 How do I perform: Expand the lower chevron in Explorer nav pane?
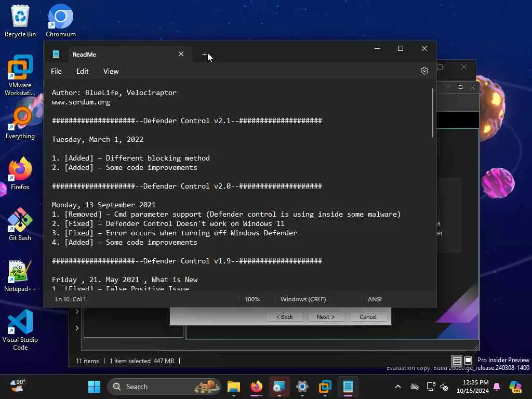click(77, 328)
